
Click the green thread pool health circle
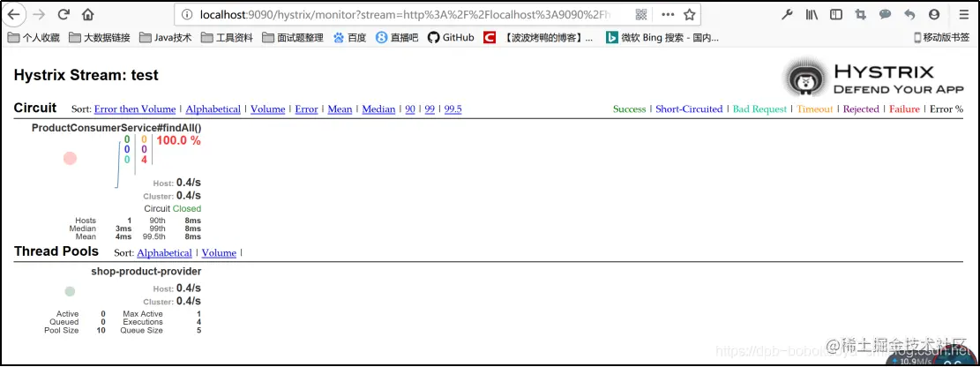(70, 291)
